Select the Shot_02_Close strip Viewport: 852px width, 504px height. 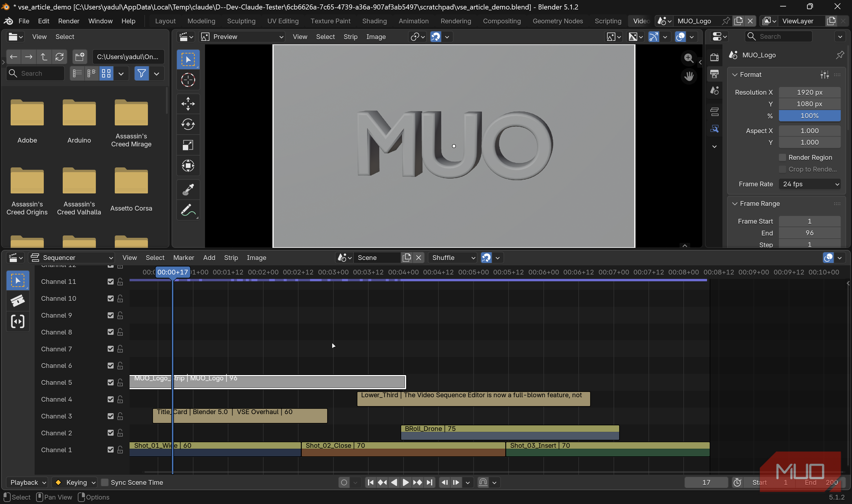coord(403,449)
